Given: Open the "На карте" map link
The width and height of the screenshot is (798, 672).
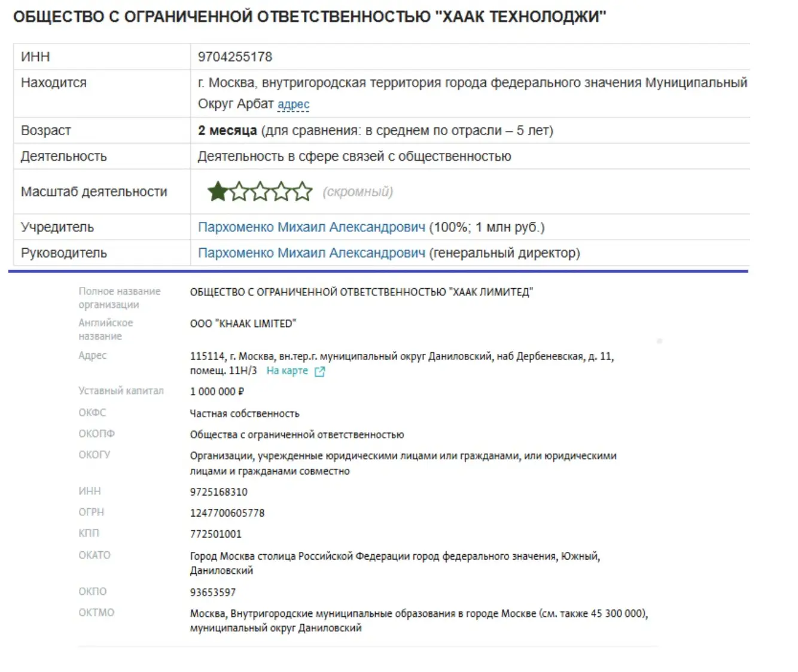Looking at the screenshot, I should coord(287,371).
